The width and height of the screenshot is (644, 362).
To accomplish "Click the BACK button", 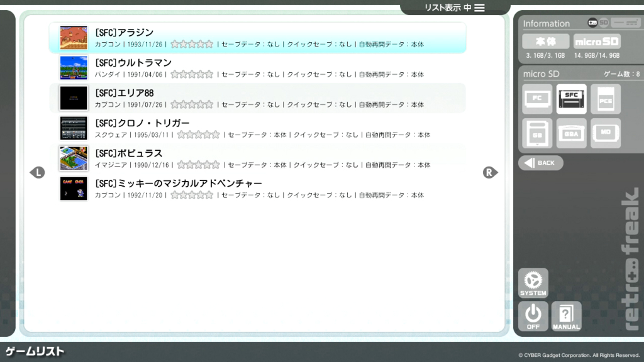I will click(540, 163).
